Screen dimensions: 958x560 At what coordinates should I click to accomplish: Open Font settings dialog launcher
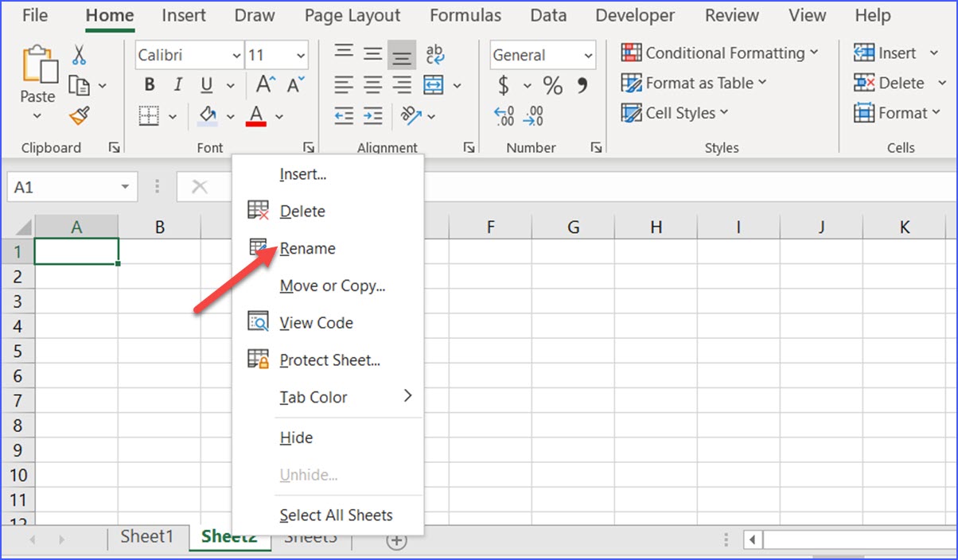pyautogui.click(x=309, y=147)
